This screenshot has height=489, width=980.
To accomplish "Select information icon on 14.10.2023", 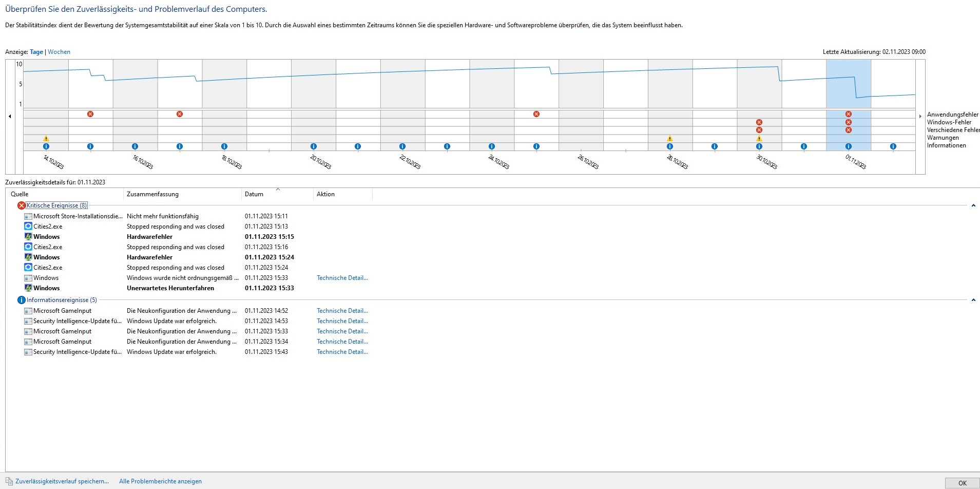I will (x=46, y=146).
